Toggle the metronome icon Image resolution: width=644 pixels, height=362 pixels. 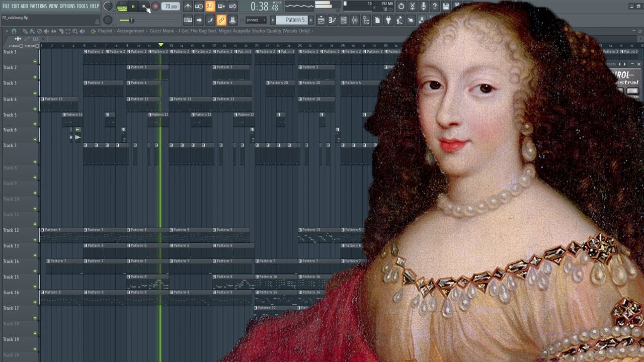click(188, 7)
